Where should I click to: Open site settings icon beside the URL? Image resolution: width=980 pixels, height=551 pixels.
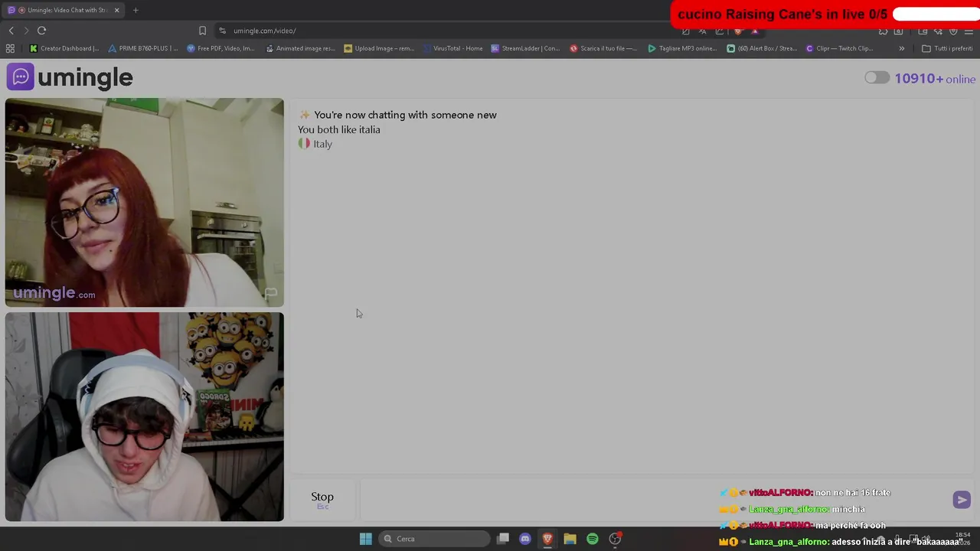(222, 31)
